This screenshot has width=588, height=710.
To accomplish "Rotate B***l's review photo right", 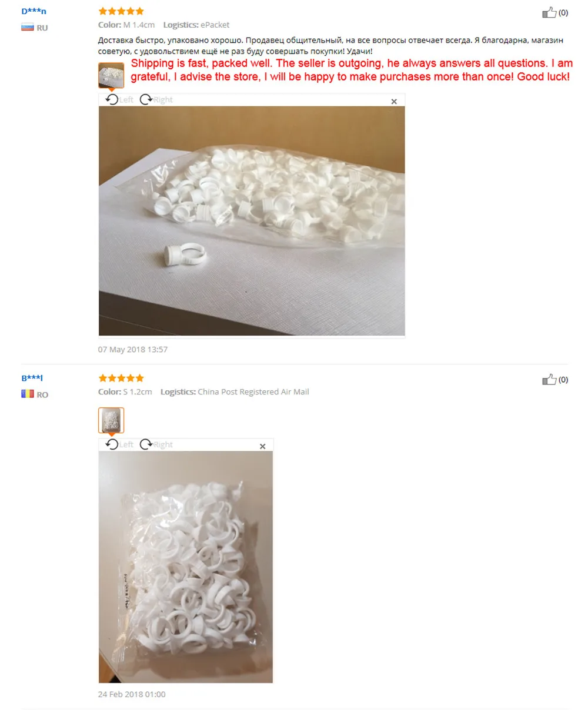I will tap(156, 444).
